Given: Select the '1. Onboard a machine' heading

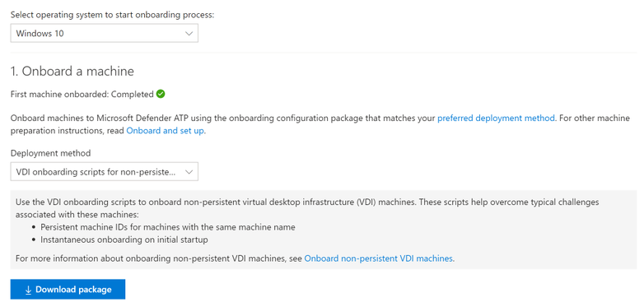Looking at the screenshot, I should [x=72, y=72].
